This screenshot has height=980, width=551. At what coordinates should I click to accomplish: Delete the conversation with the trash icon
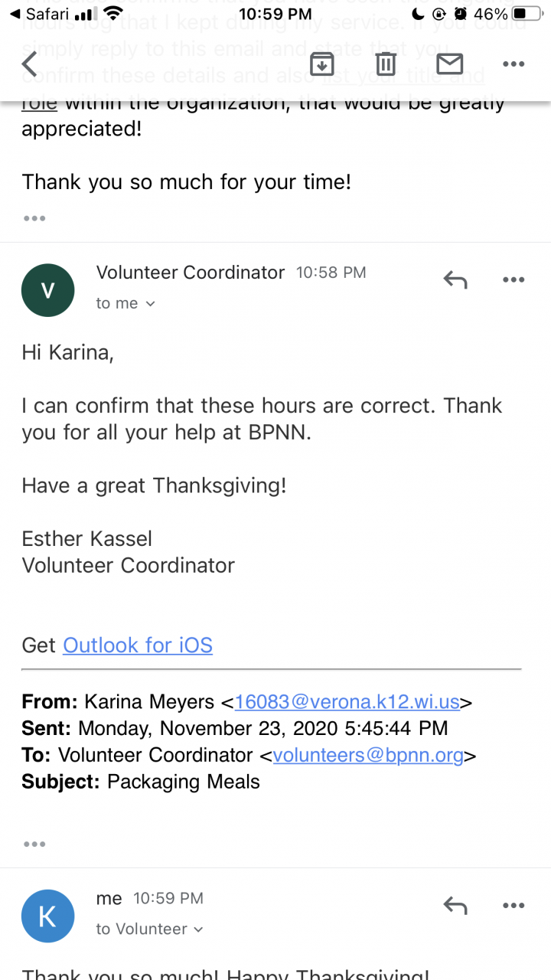387,64
